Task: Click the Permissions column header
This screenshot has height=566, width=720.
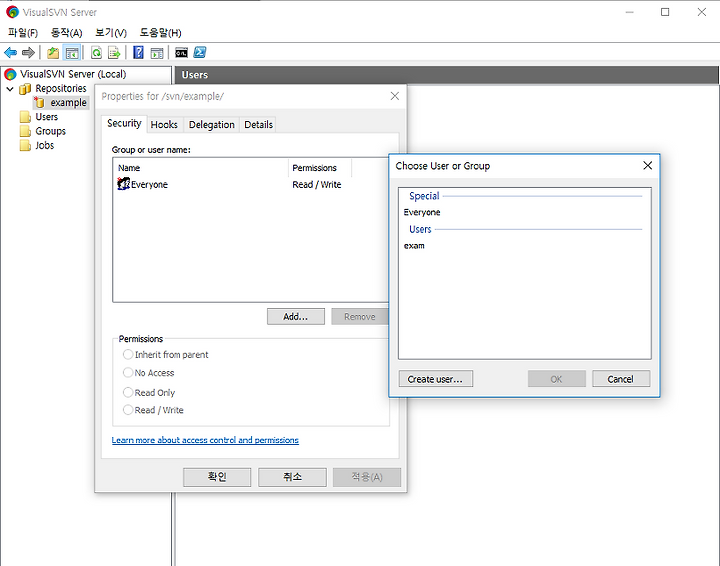Action: pos(320,168)
